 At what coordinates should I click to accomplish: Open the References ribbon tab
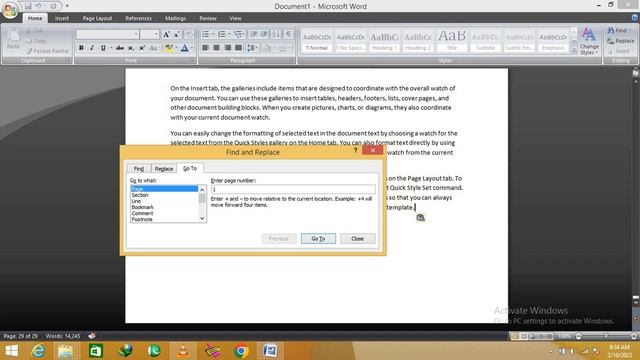point(138,18)
